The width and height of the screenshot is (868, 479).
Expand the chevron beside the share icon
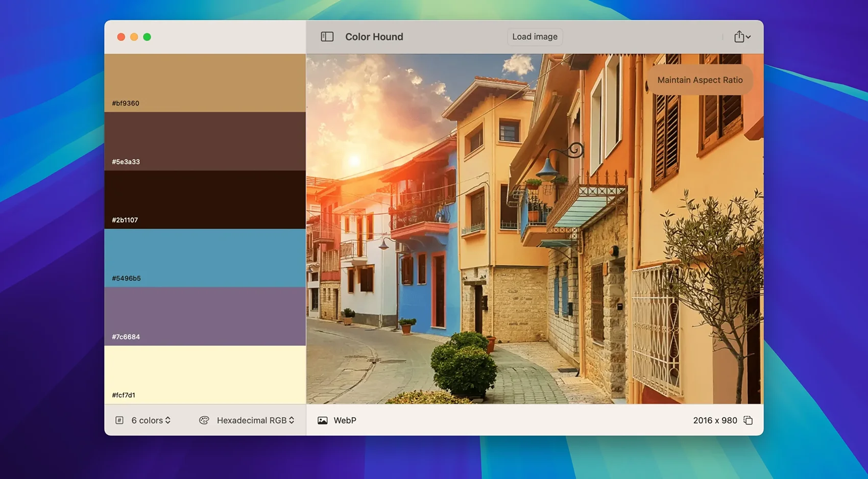coord(748,37)
